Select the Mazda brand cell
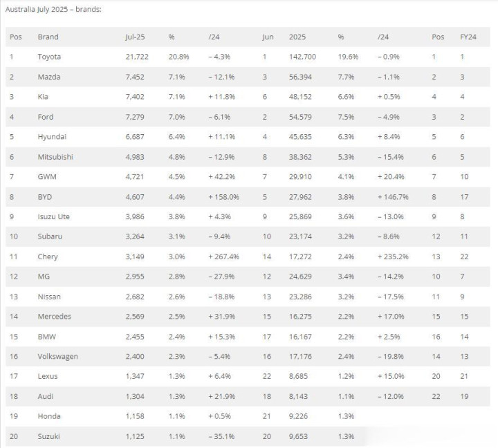This screenshot has height=448, width=498. tap(49, 77)
